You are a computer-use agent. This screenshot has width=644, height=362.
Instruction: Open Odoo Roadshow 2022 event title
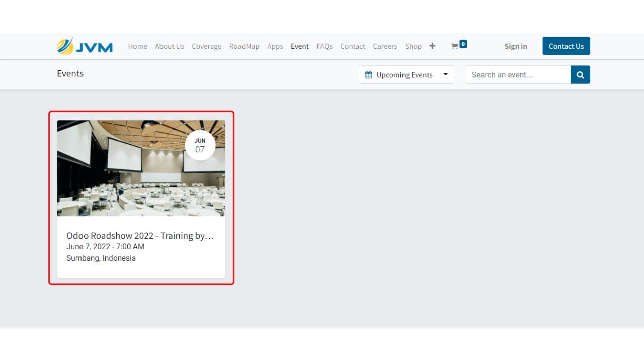(140, 236)
